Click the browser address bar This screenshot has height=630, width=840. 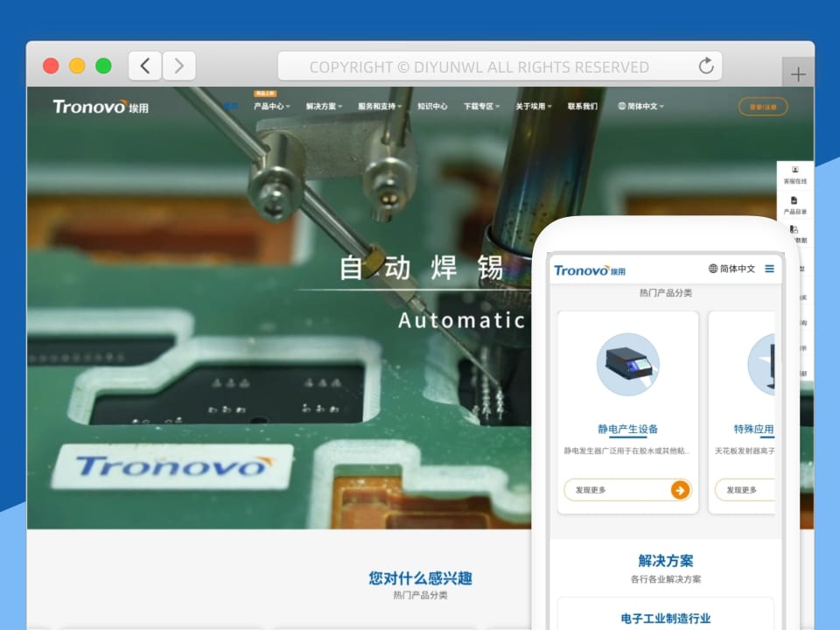coord(500,66)
